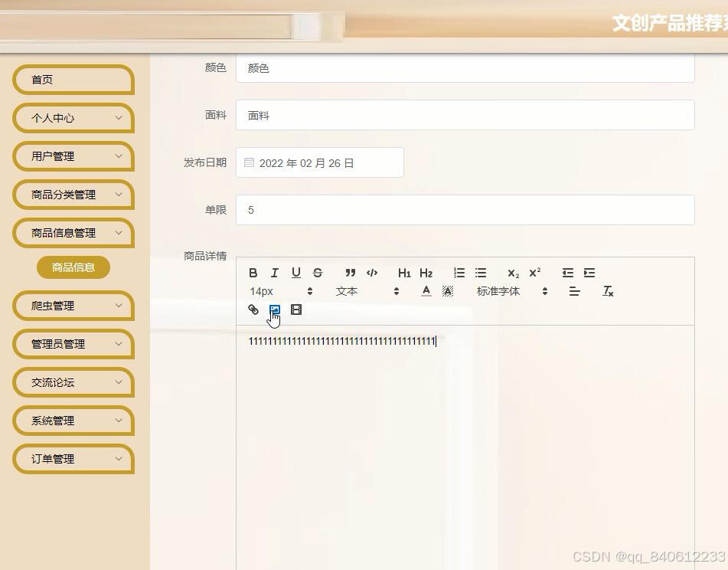Image resolution: width=728 pixels, height=570 pixels.
Task: Clear formatting with the Tx icon
Action: coord(608,291)
